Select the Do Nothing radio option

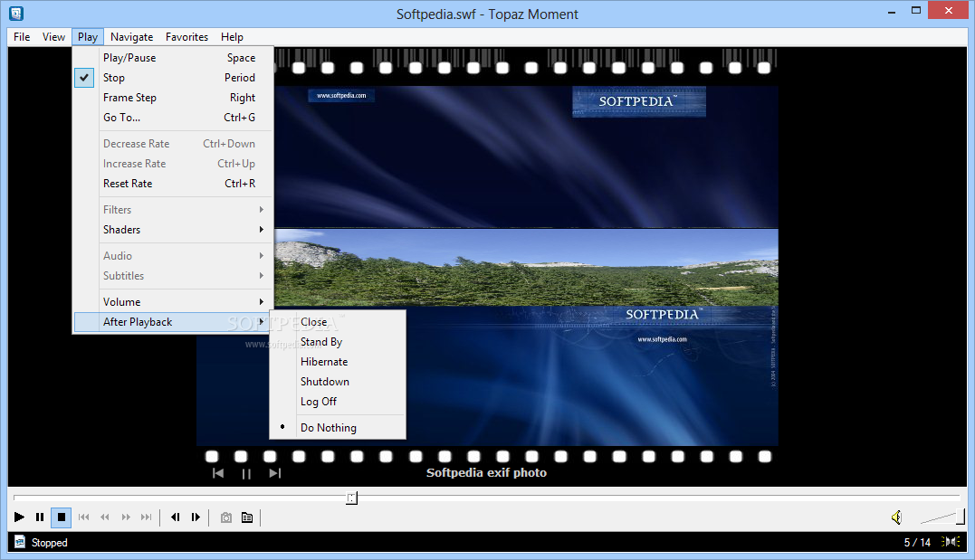(338, 428)
